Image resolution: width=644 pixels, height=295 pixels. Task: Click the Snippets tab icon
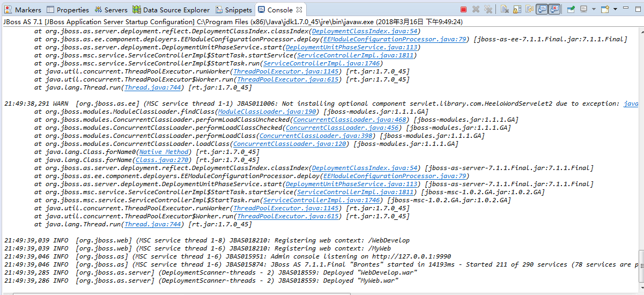click(x=219, y=10)
